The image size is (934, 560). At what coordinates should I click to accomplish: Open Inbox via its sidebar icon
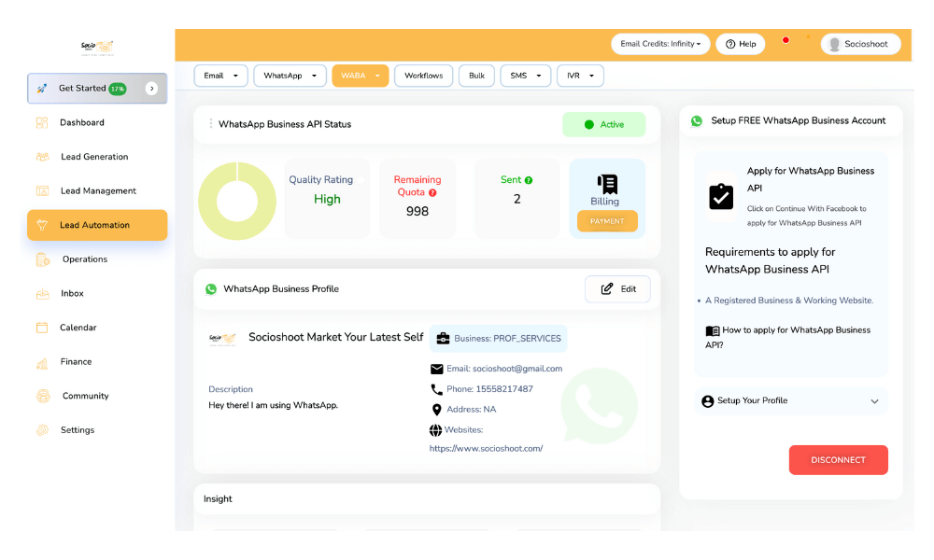coord(42,293)
